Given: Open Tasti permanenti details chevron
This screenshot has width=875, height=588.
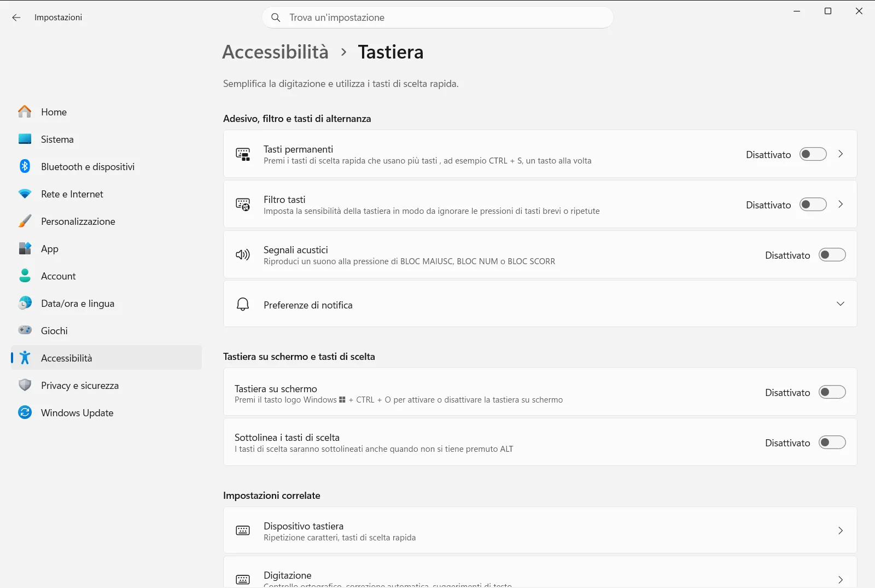Looking at the screenshot, I should click(841, 154).
